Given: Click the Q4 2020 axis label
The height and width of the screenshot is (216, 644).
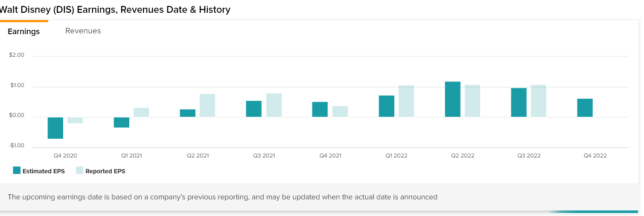Looking at the screenshot, I should pos(65,156).
